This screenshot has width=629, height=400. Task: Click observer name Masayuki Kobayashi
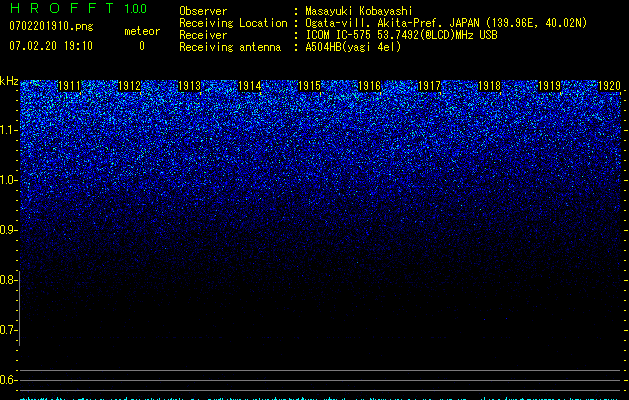pyautogui.click(x=359, y=11)
